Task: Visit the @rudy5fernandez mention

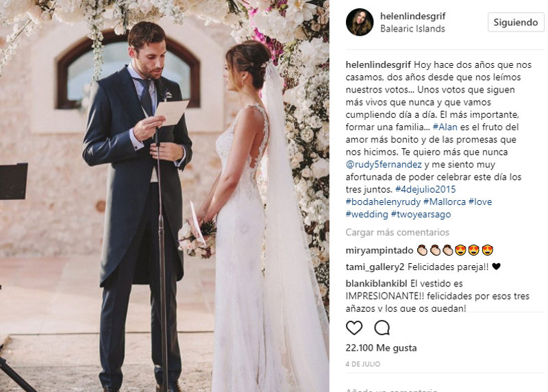Action: tap(384, 164)
